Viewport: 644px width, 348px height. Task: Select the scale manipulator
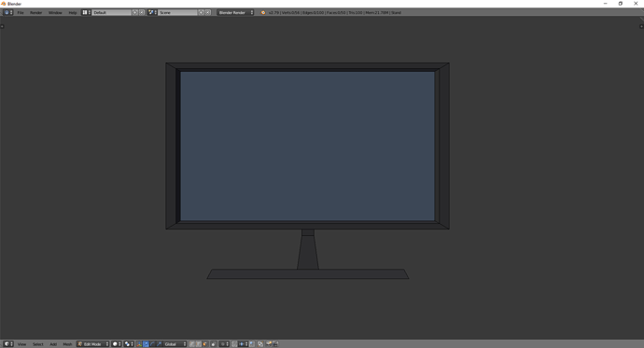click(159, 344)
